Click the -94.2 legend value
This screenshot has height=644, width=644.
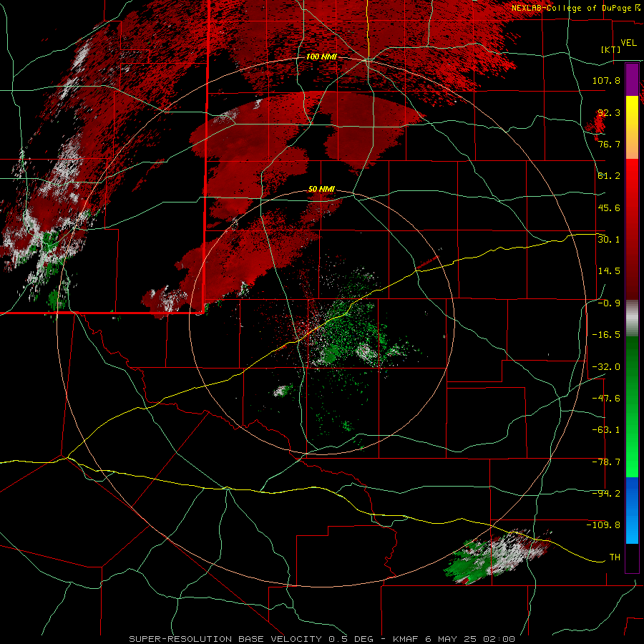click(x=606, y=494)
